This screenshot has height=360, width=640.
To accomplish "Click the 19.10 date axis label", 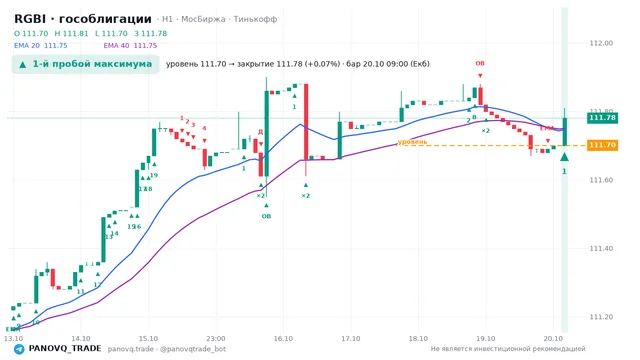I will pyautogui.click(x=486, y=339).
